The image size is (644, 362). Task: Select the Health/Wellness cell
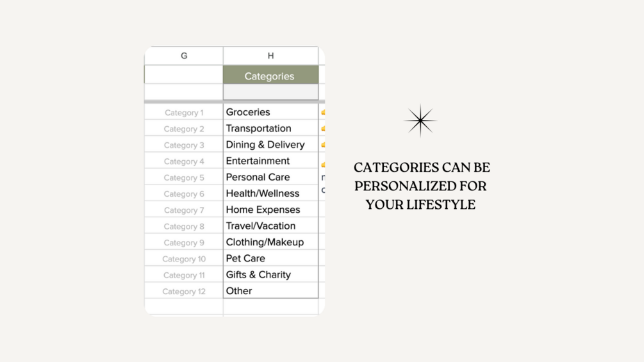(x=270, y=193)
